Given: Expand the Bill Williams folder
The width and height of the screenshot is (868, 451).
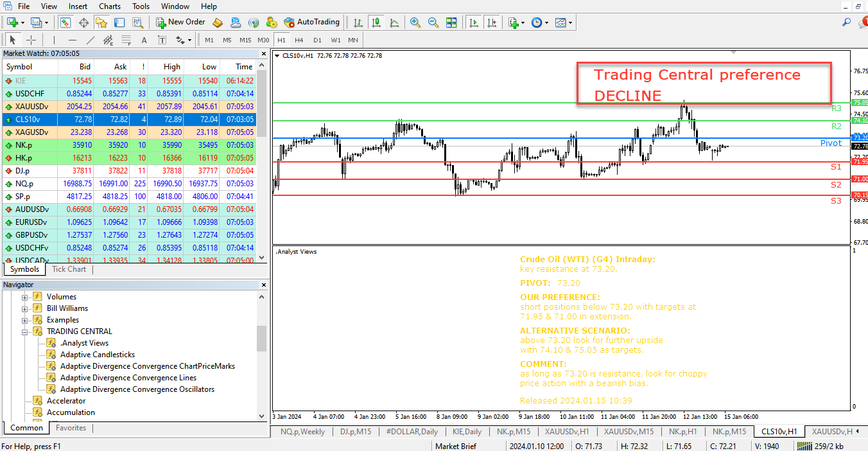Looking at the screenshot, I should click(26, 308).
